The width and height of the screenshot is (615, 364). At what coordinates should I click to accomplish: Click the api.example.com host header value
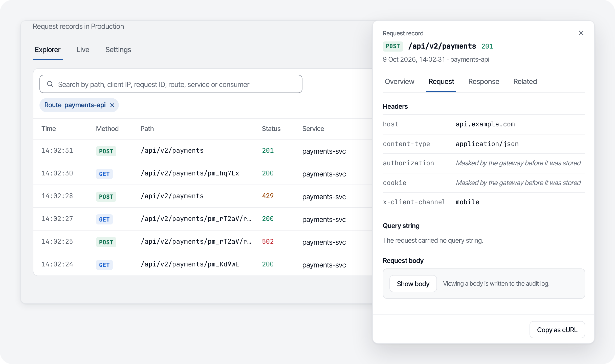485,124
